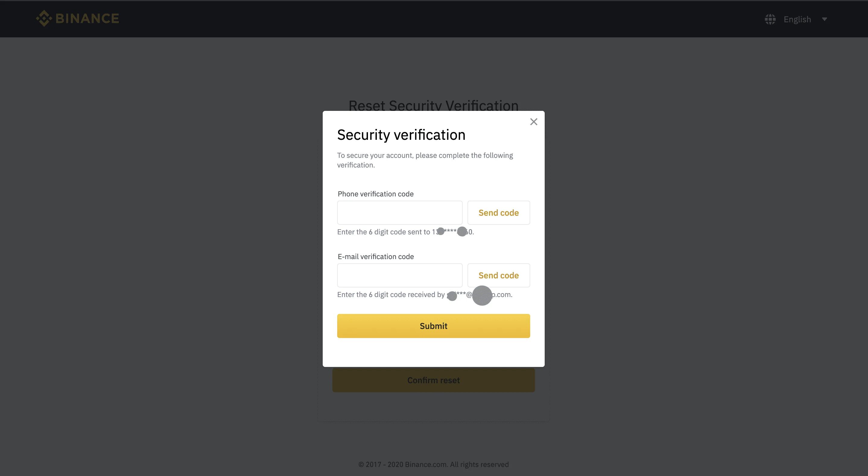Click the "Reset Security Verification" page heading
Image resolution: width=868 pixels, height=476 pixels.
pyautogui.click(x=433, y=105)
